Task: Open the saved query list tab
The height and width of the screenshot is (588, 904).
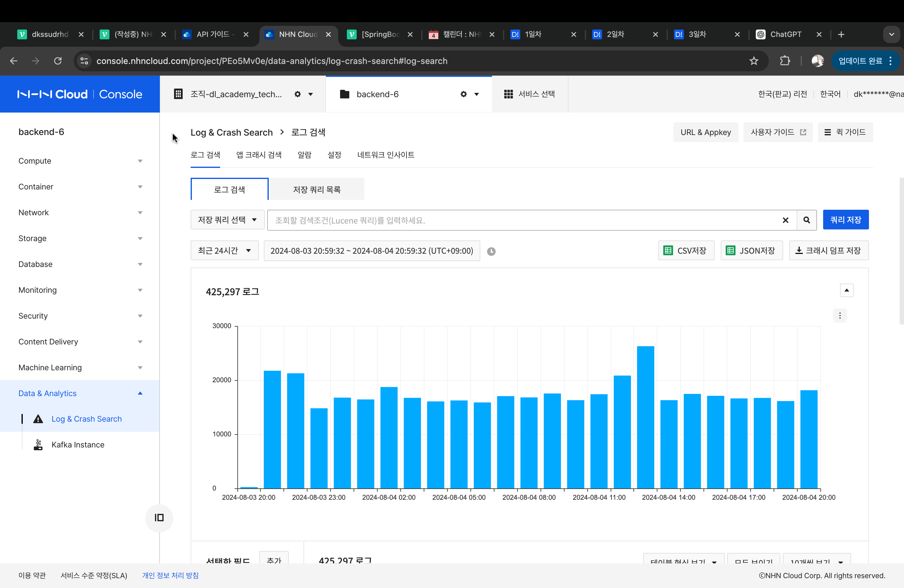Action: (316, 189)
